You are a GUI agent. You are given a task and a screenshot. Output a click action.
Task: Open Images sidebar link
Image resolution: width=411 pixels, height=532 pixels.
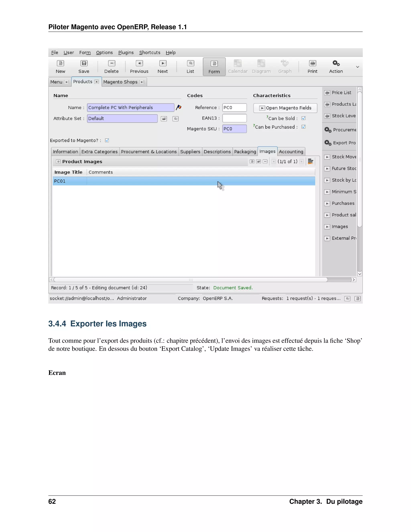(336, 227)
